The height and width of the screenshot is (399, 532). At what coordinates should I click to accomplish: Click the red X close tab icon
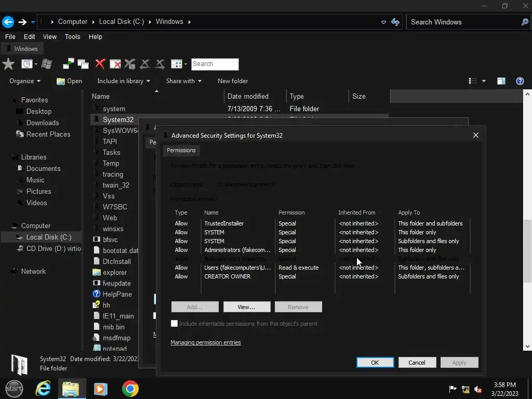coord(100,64)
